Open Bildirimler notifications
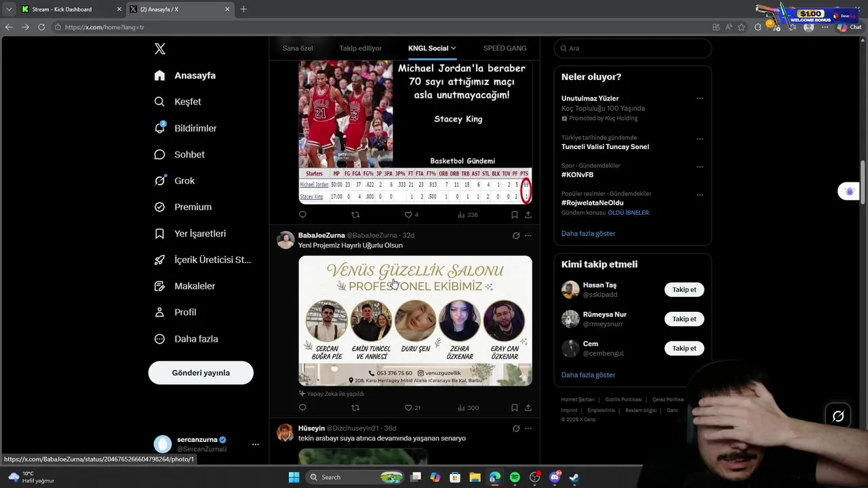The width and height of the screenshot is (868, 488). click(185, 128)
